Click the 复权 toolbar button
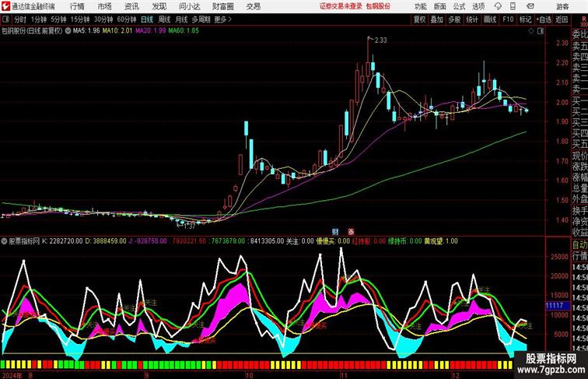 pos(419,19)
